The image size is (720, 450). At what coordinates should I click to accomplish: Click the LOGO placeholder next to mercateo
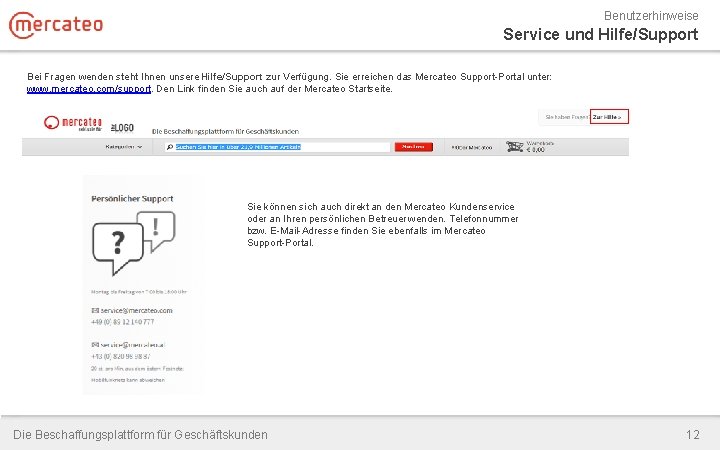pos(122,128)
